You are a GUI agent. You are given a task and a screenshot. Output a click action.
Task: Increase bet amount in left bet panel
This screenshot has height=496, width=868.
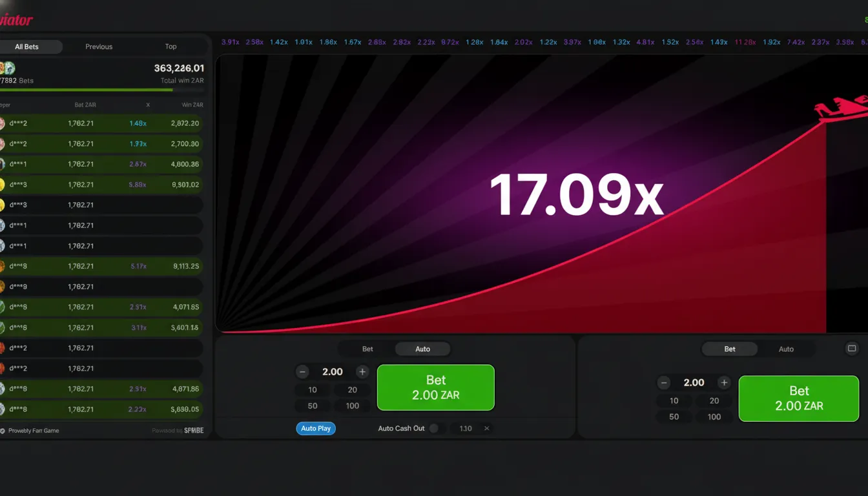pyautogui.click(x=362, y=372)
